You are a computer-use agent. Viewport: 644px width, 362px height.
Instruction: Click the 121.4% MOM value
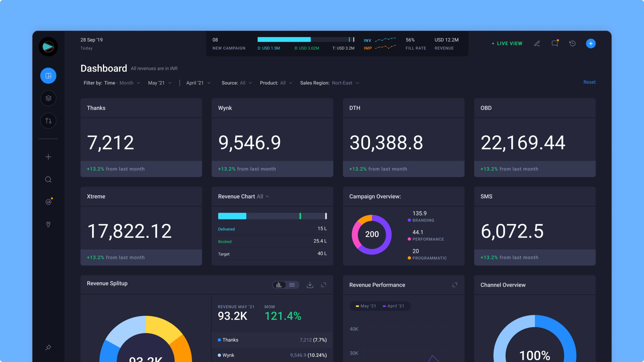283,316
